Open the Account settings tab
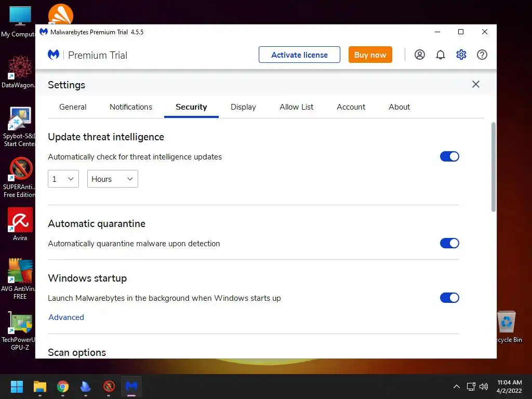This screenshot has height=399, width=532. coord(351,107)
